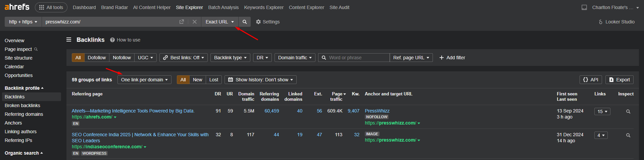This screenshot has width=644, height=160.
Task: Open AI Content Helper
Action: [x=152, y=7]
